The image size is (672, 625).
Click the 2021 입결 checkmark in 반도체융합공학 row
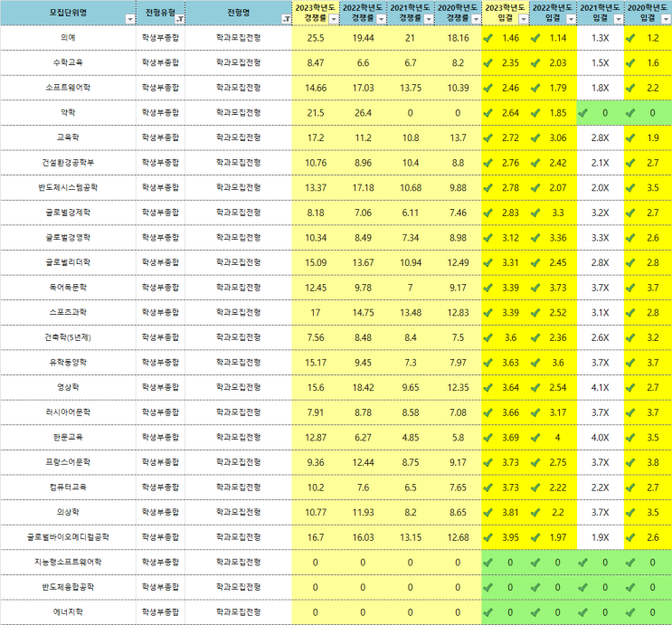click(x=582, y=588)
